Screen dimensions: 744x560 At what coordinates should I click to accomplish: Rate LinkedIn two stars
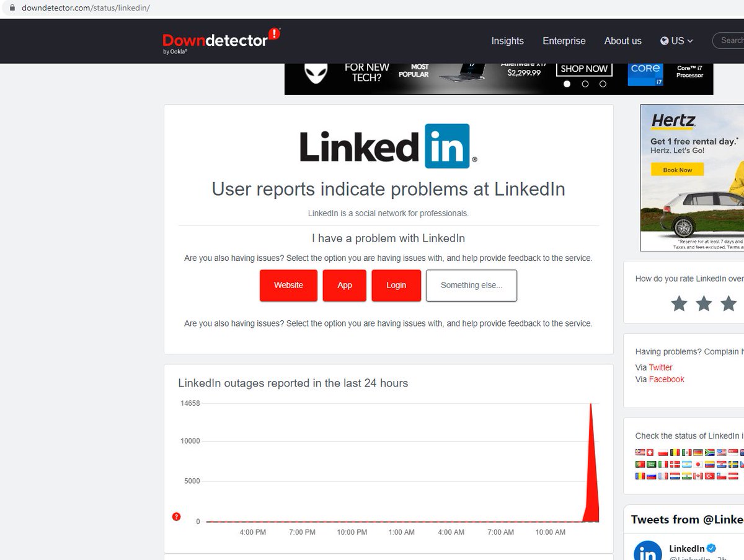[704, 304]
